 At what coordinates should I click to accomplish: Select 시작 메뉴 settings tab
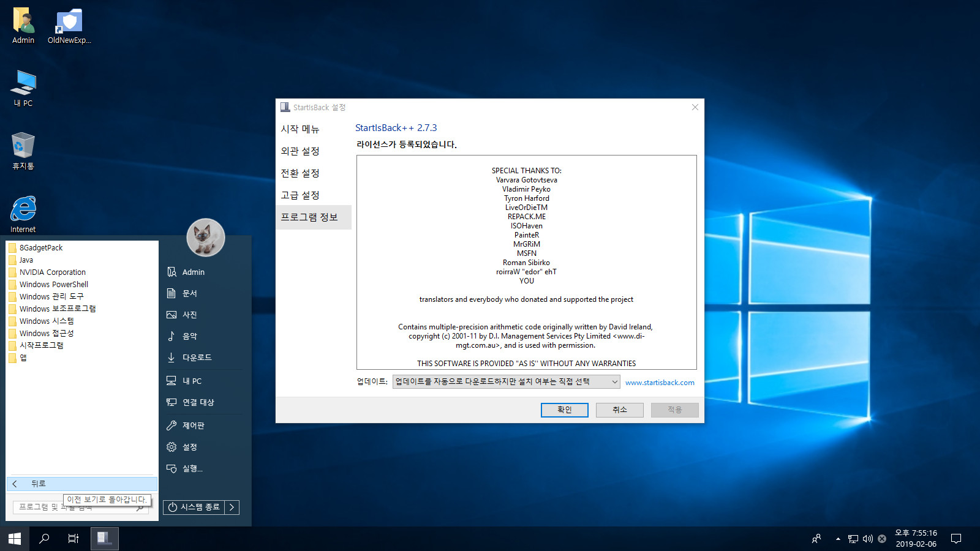pos(314,129)
